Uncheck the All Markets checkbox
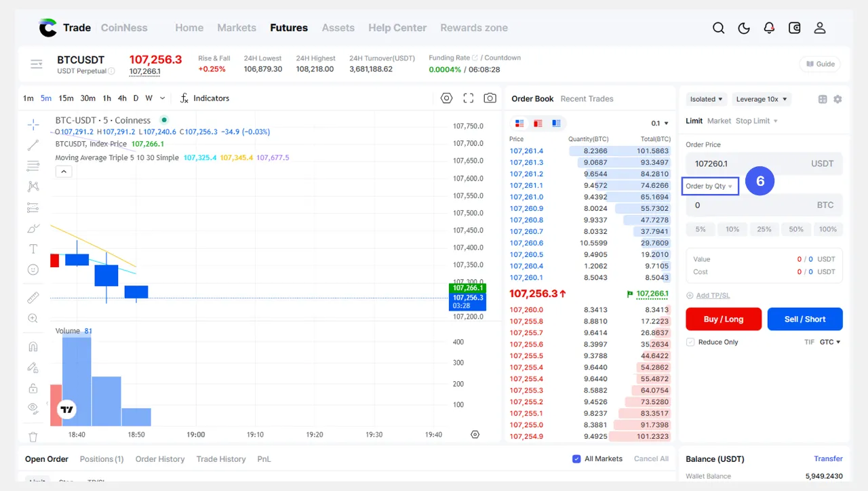Viewport: 868px width, 491px height. tap(576, 459)
